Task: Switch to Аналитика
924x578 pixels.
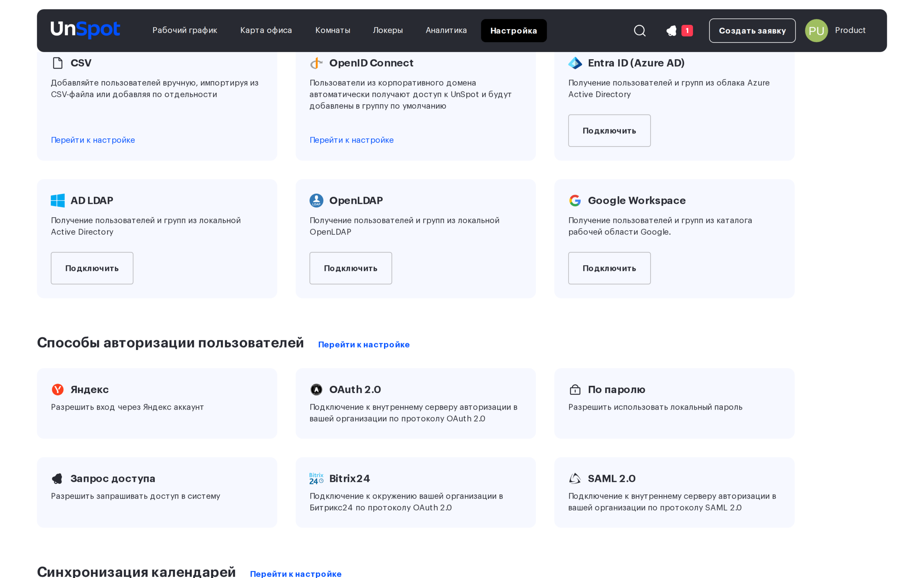Action: point(446,30)
